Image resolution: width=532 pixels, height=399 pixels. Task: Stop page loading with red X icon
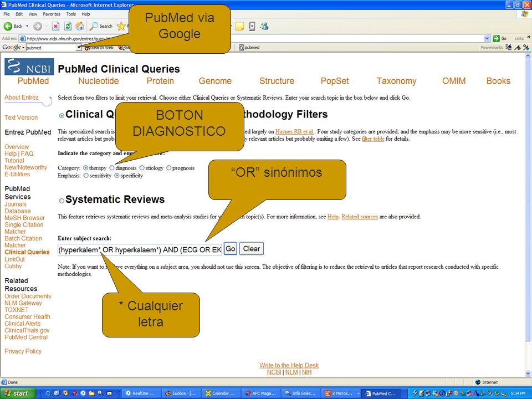[x=55, y=26]
